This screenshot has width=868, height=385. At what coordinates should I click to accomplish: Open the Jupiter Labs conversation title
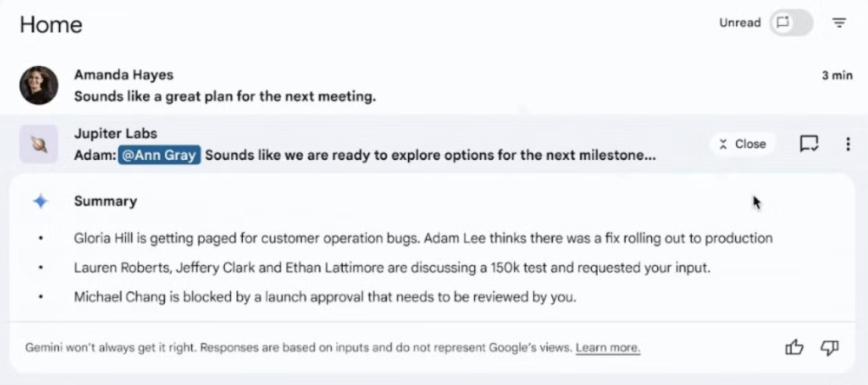coord(115,134)
